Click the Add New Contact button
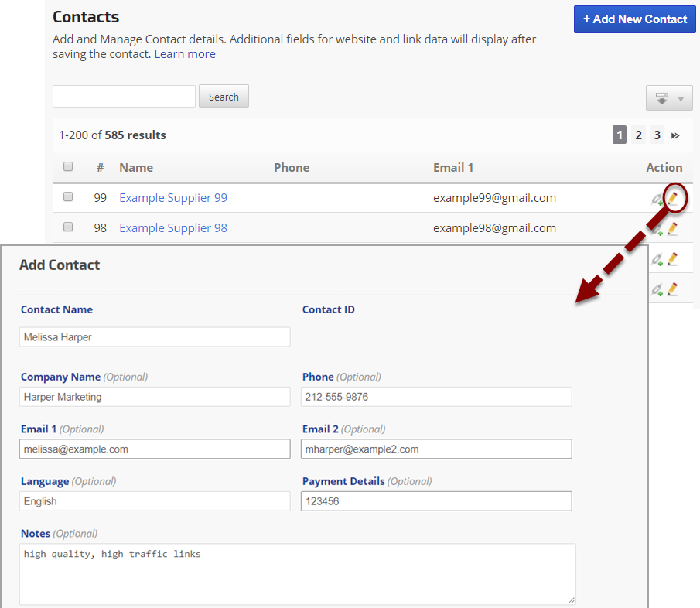Viewport: 700px width, 608px height. point(634,19)
